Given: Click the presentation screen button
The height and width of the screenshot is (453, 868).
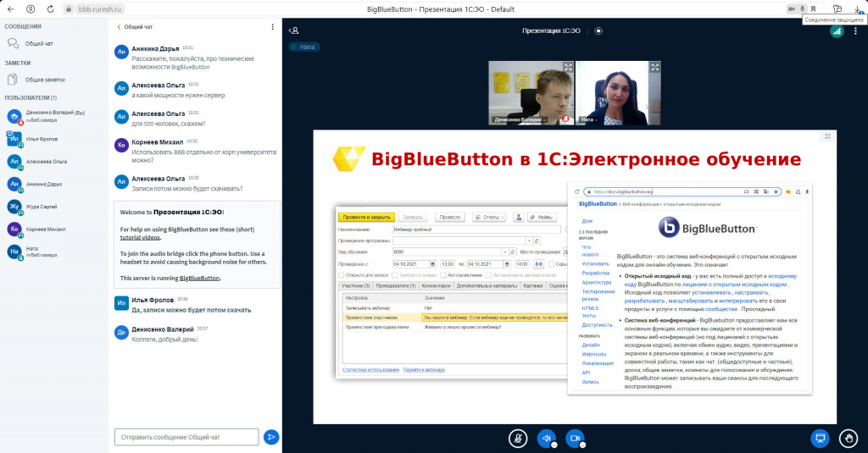Looking at the screenshot, I should click(x=819, y=438).
